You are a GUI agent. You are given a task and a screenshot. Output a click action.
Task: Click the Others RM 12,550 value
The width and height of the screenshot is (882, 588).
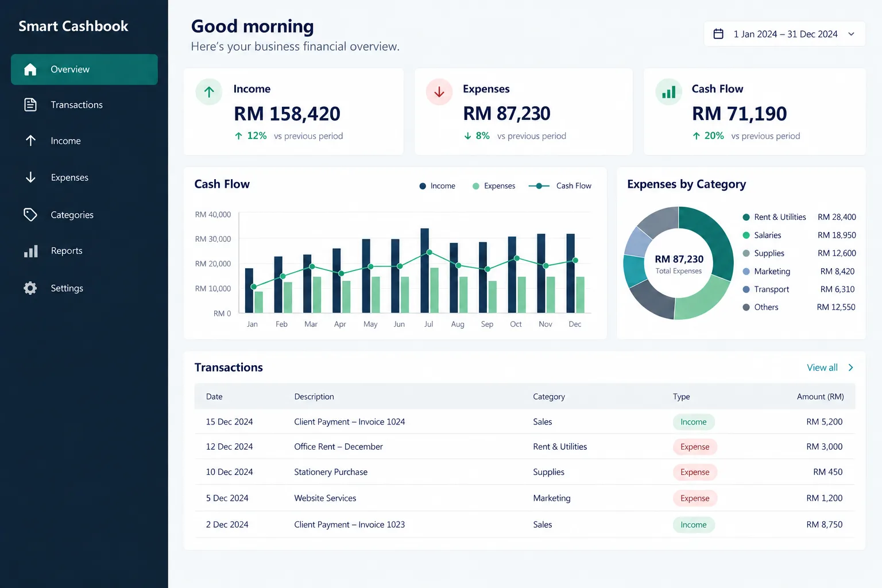coord(836,307)
